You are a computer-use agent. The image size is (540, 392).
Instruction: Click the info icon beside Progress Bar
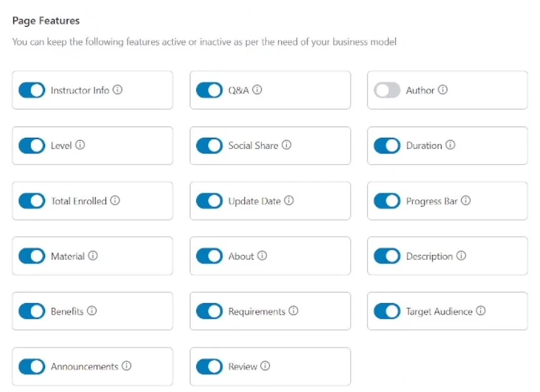pos(465,200)
